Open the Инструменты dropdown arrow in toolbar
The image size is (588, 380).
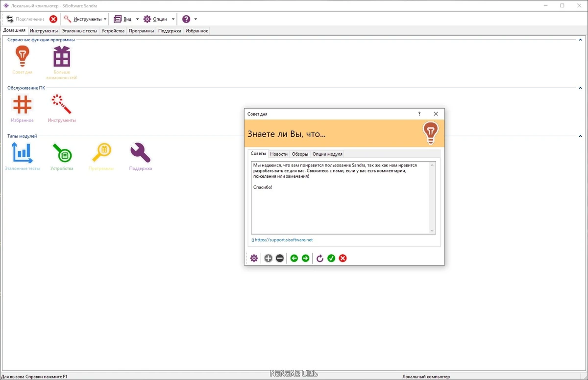tap(105, 19)
